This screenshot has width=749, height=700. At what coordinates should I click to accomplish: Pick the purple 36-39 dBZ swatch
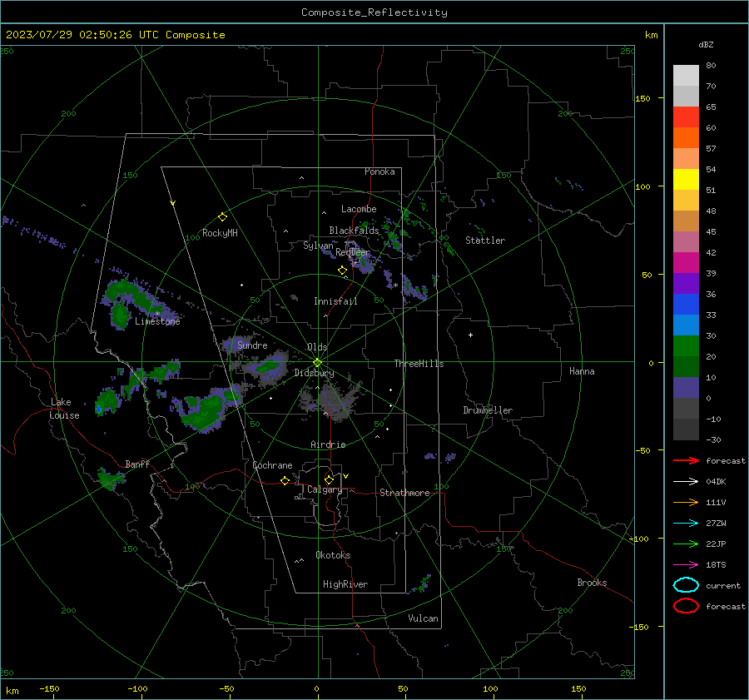(x=686, y=283)
